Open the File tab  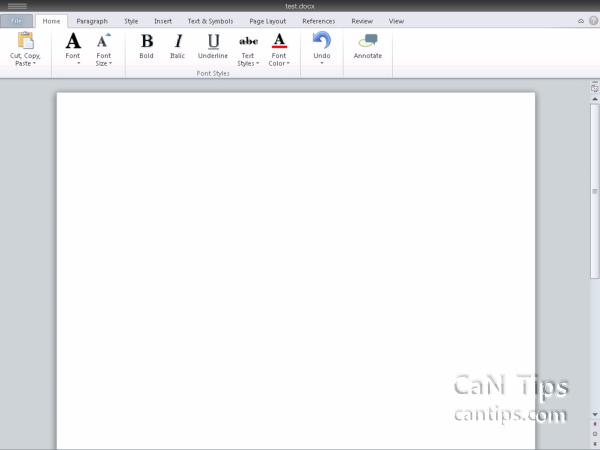pyautogui.click(x=16, y=21)
